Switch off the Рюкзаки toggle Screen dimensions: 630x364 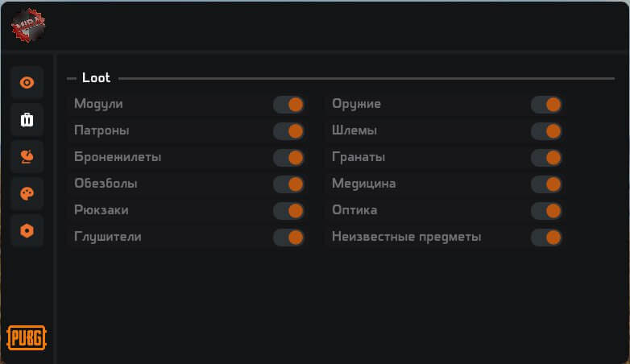[288, 211]
